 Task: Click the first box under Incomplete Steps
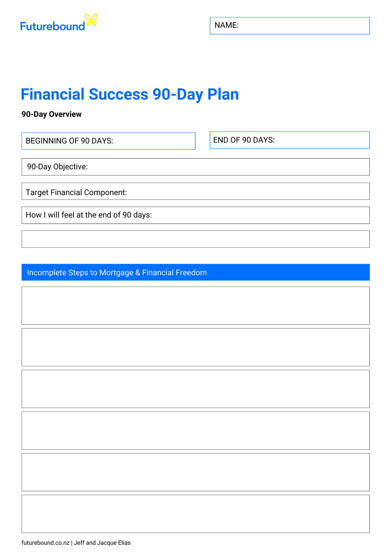coord(195,306)
